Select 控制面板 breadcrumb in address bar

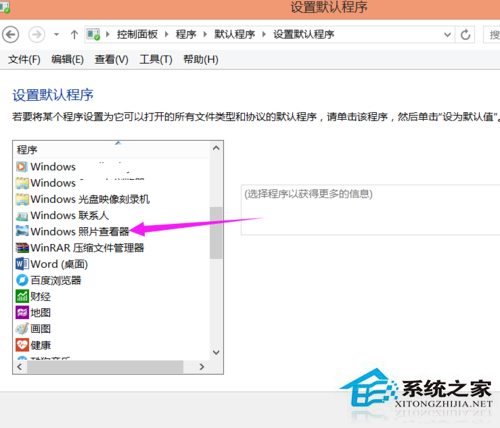[x=137, y=34]
